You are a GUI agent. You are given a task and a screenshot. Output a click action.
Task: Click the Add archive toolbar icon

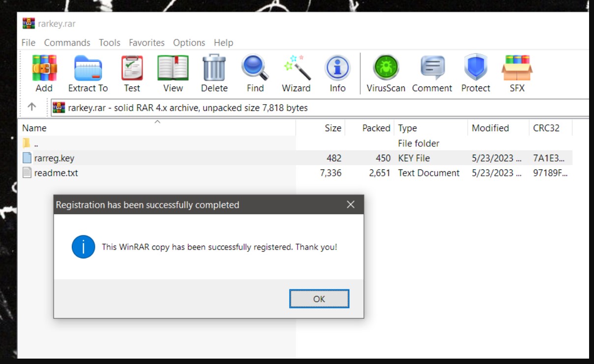pyautogui.click(x=44, y=69)
